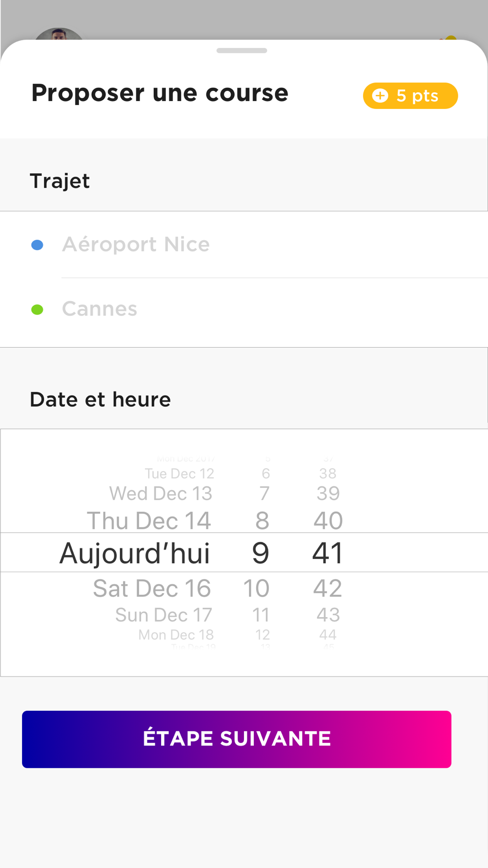Choose Mon Dec 18 from date wheel
The width and height of the screenshot is (488, 868).
[176, 635]
